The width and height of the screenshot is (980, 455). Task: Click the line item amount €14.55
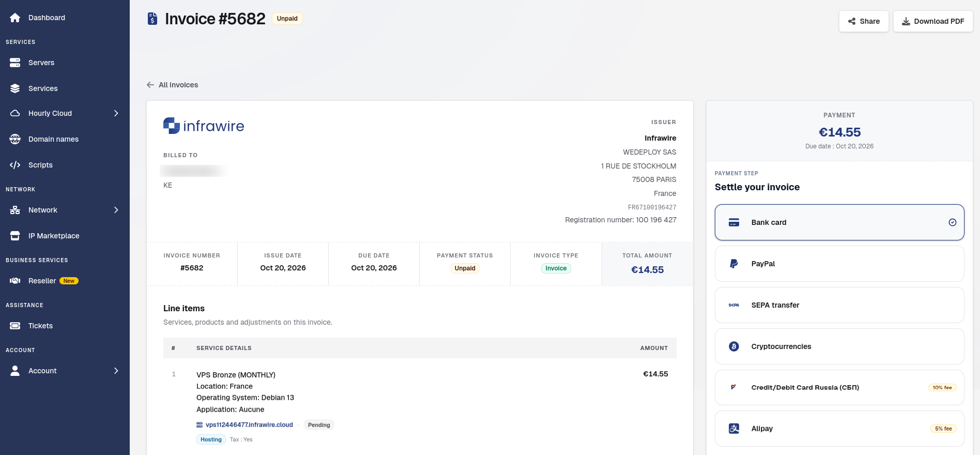coord(655,374)
